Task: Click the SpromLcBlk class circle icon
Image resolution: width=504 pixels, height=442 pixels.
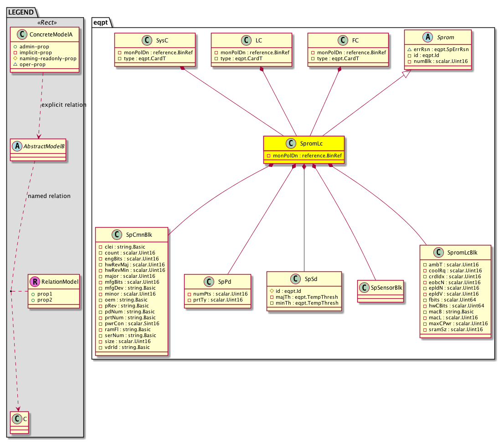Action: point(438,252)
